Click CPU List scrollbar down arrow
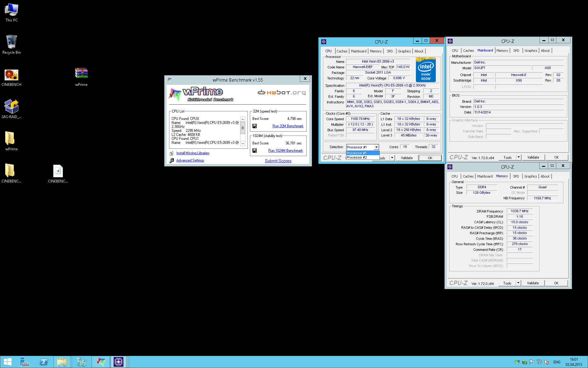 click(243, 144)
